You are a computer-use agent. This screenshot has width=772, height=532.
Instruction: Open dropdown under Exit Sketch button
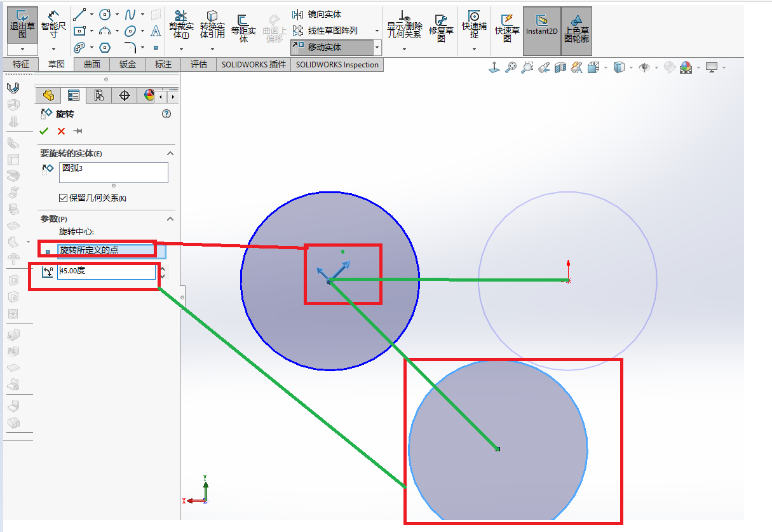click(x=22, y=49)
